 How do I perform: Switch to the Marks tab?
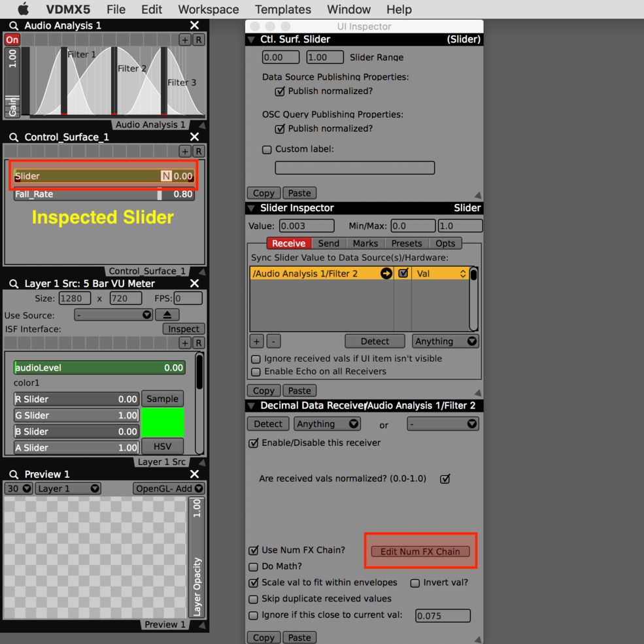pos(365,243)
